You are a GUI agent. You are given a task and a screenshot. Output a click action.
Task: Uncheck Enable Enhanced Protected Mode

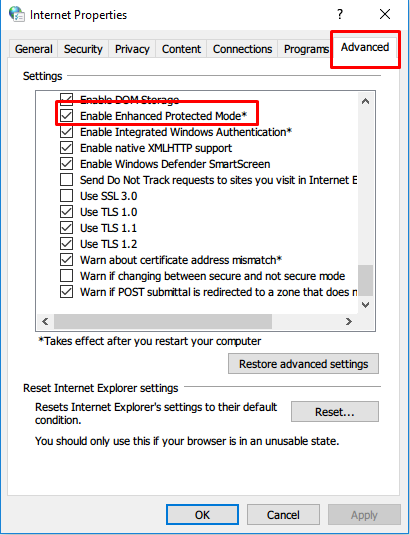click(x=67, y=116)
